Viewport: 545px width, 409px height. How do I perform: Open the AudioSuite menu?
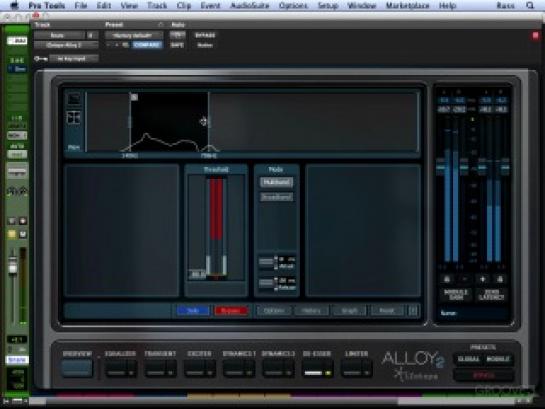click(250, 6)
